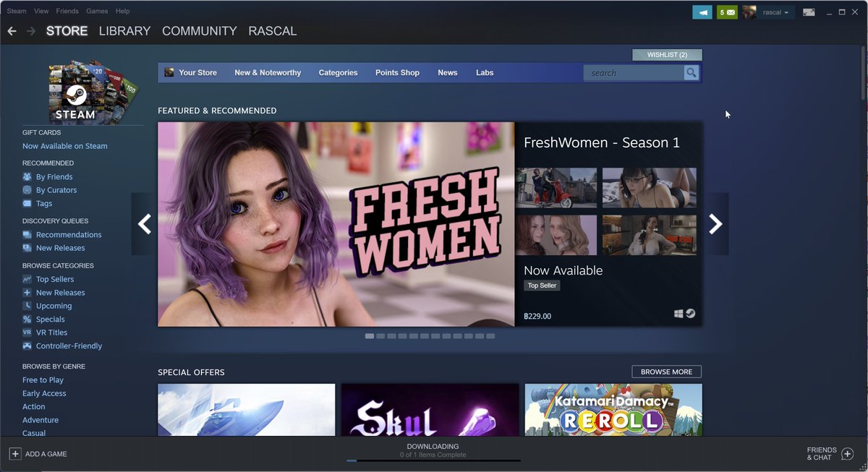The width and height of the screenshot is (868, 472).
Task: Click the Recommendations queue icon
Action: pyautogui.click(x=27, y=235)
